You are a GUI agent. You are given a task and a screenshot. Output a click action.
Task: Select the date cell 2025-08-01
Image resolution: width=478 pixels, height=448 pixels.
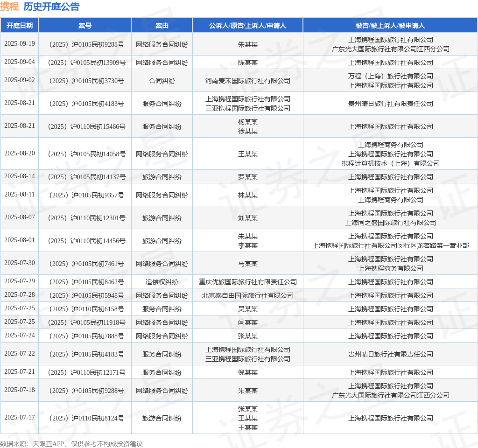point(20,240)
